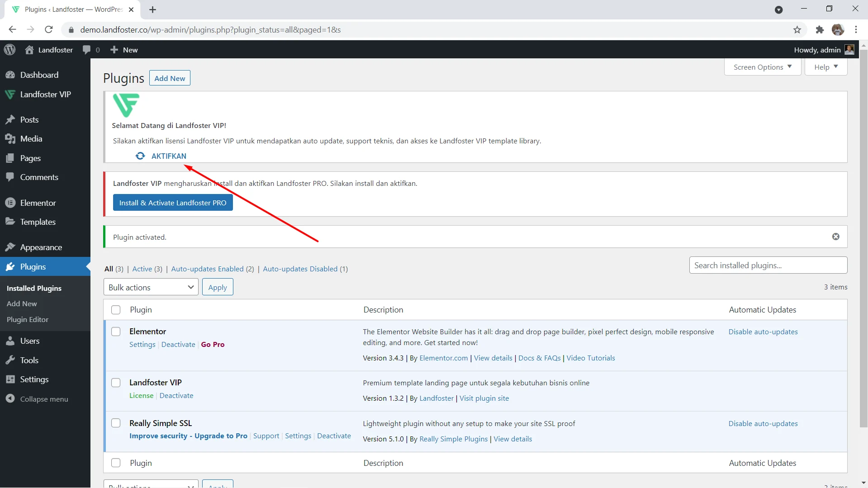The width and height of the screenshot is (868, 488).
Task: Open Elementor View details link
Action: click(493, 358)
